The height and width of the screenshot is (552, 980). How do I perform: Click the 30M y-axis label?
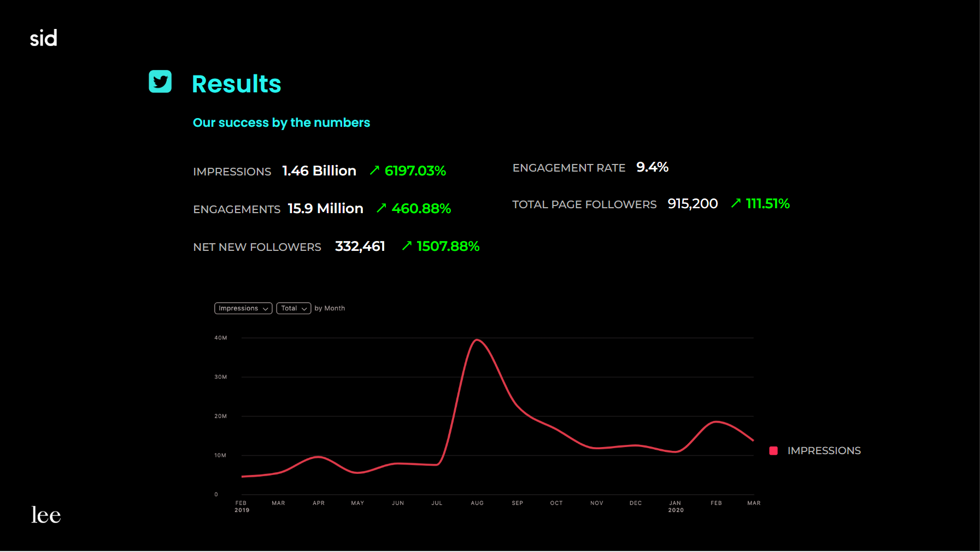coord(221,377)
